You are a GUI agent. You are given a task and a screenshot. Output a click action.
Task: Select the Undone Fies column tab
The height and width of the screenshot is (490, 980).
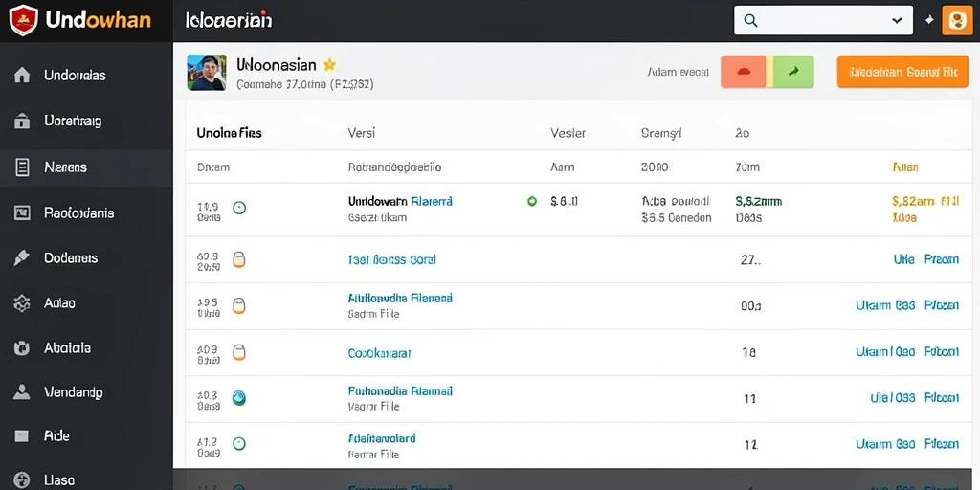pos(229,133)
